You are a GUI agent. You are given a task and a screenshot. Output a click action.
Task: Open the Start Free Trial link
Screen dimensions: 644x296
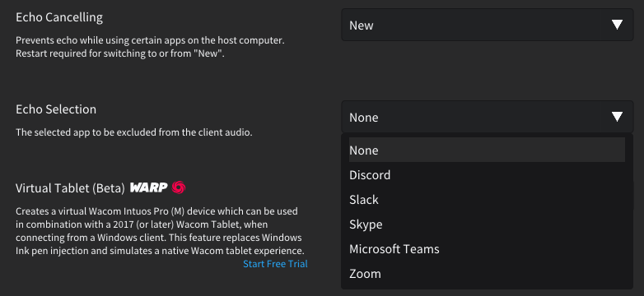[275, 264]
